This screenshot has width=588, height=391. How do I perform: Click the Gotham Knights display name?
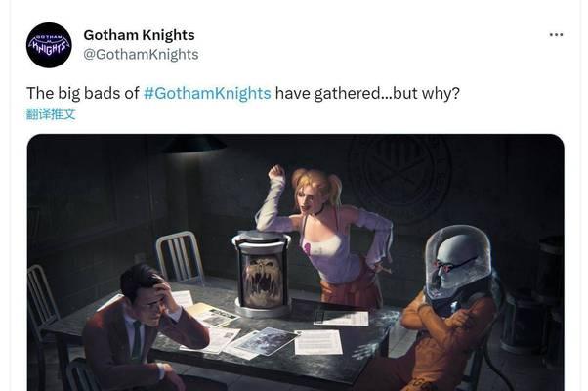click(139, 35)
